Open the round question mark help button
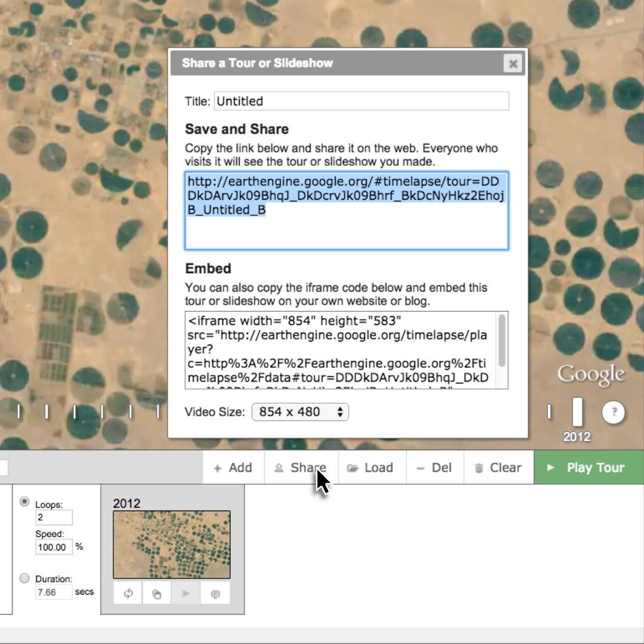 click(613, 411)
